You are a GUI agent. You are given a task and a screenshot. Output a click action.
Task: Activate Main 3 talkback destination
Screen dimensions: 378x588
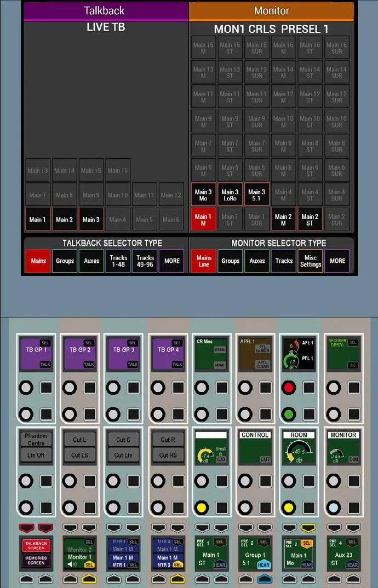91,220
